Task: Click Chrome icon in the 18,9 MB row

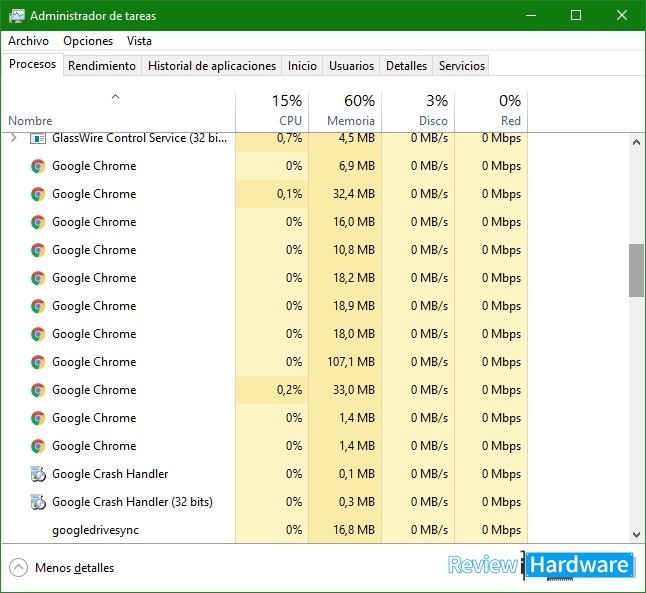Action: [38, 306]
